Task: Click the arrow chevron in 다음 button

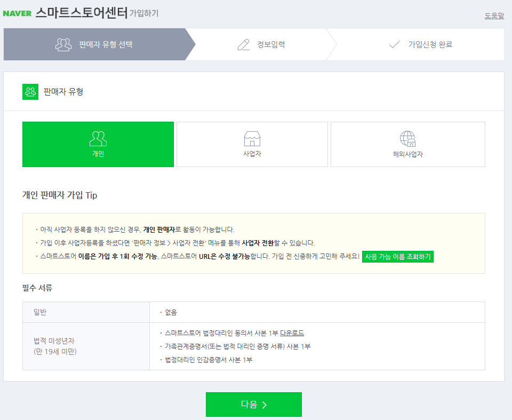Action: (x=265, y=405)
